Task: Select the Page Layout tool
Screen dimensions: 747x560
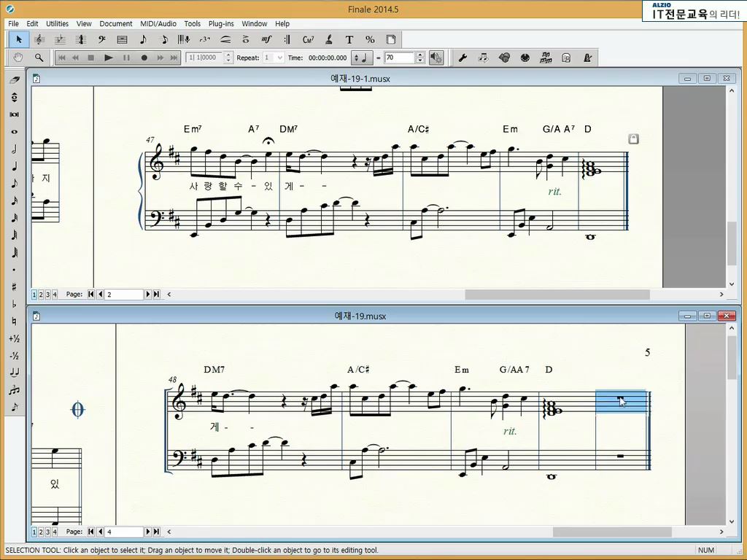Action: click(391, 39)
